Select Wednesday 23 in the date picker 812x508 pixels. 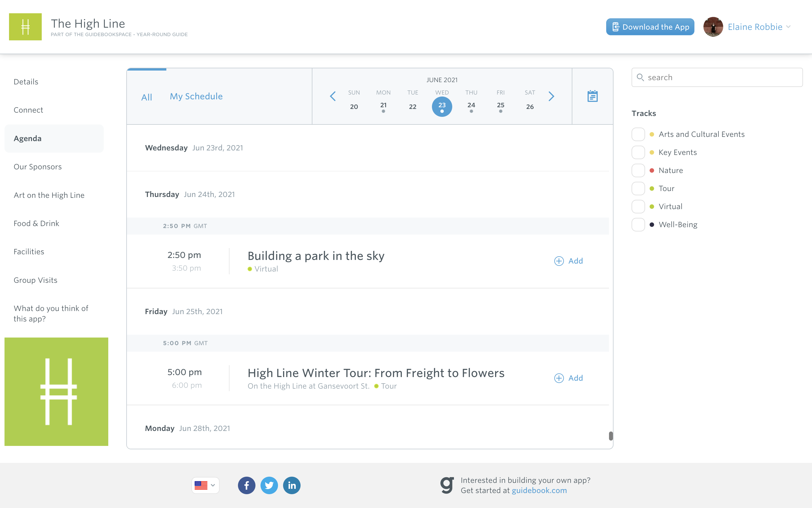click(x=442, y=106)
